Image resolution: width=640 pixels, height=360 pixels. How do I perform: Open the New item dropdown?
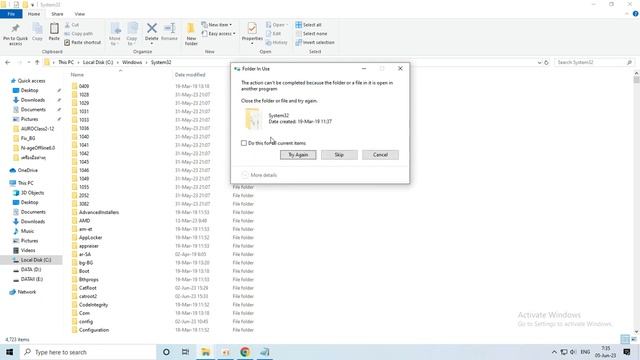click(x=217, y=25)
